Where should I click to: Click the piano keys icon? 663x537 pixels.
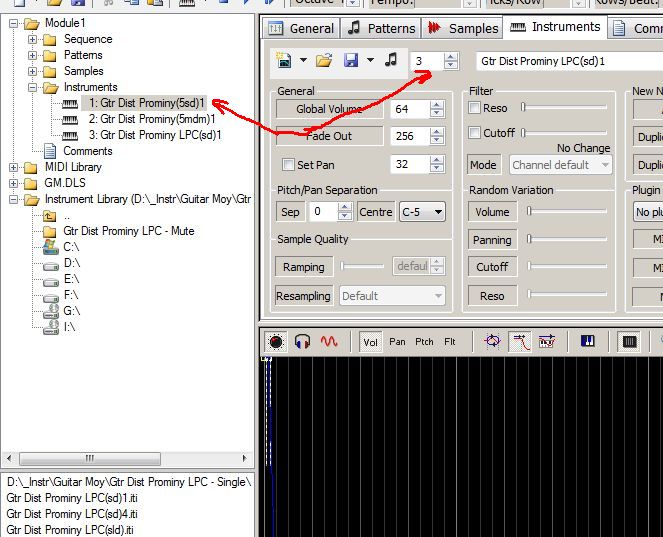tap(587, 342)
